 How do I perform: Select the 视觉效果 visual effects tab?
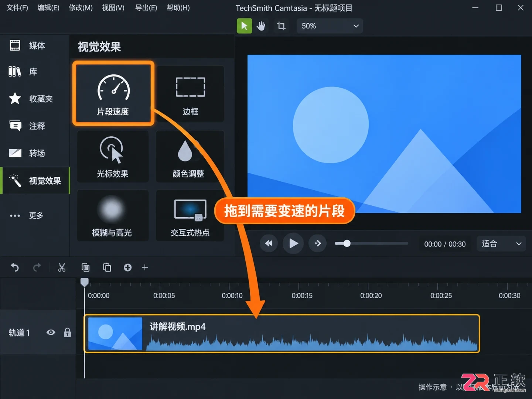[x=35, y=180]
